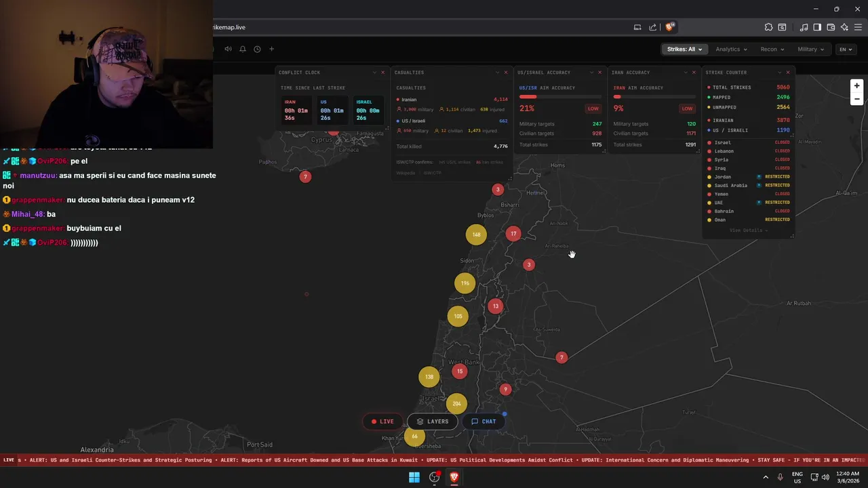868x488 pixels.
Task: Collapse the Casualties panel
Action: pos(497,73)
